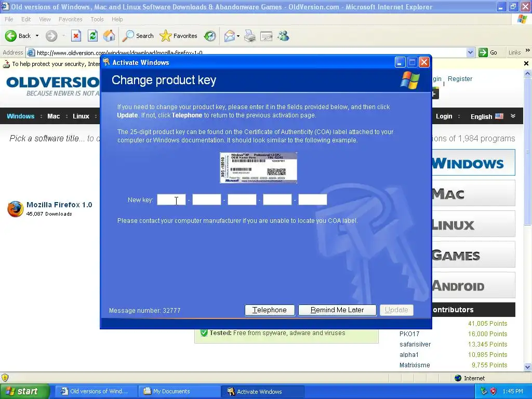Print page with printer icon
This screenshot has height=399, width=532.
tap(250, 36)
